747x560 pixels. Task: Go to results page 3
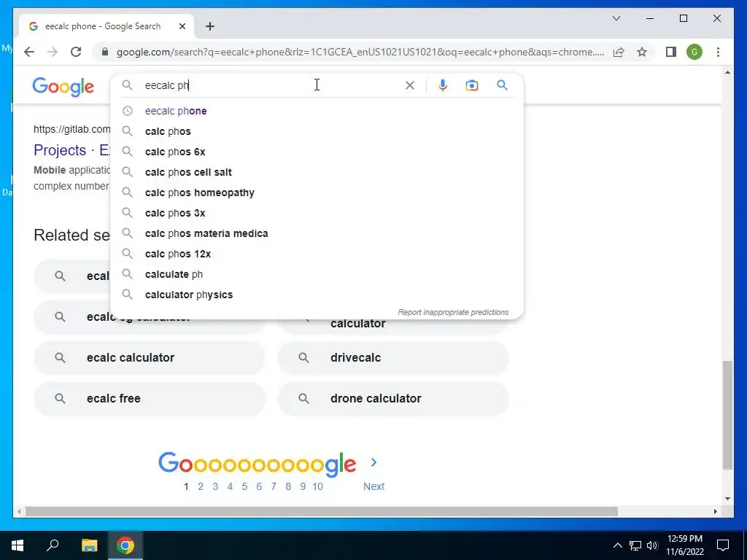[x=215, y=486]
